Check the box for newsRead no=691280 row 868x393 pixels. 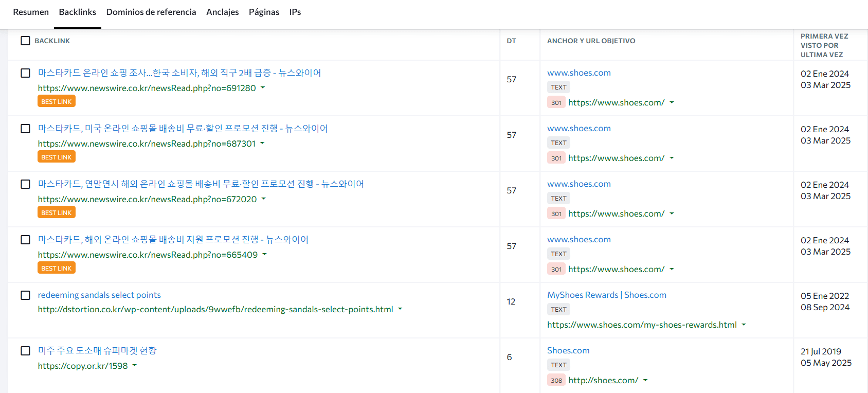[x=25, y=73]
